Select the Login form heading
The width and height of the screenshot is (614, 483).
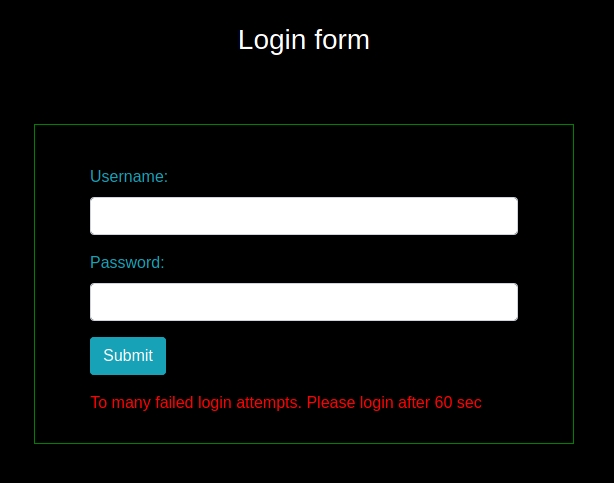pos(304,40)
